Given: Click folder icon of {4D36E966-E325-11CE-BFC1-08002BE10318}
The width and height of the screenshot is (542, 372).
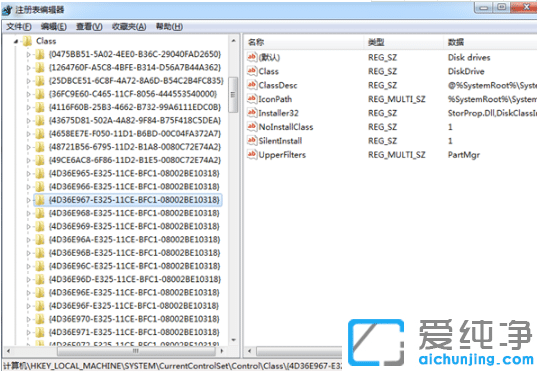Looking at the screenshot, I should click(40, 187).
